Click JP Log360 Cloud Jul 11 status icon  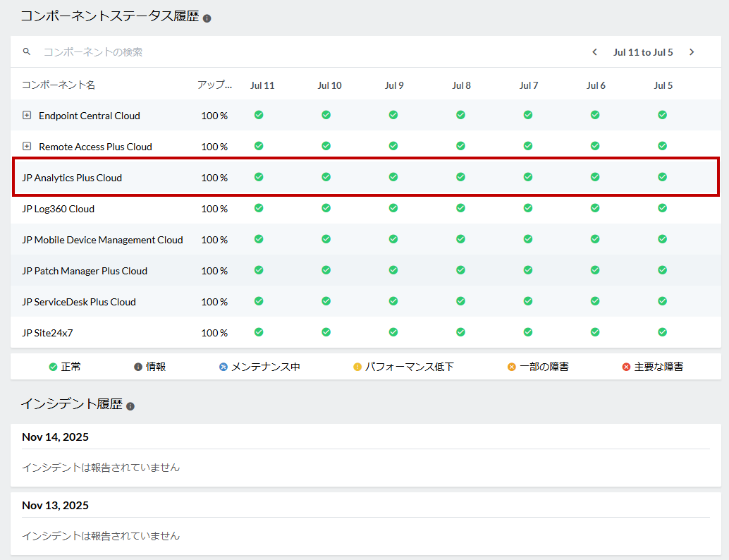259,208
